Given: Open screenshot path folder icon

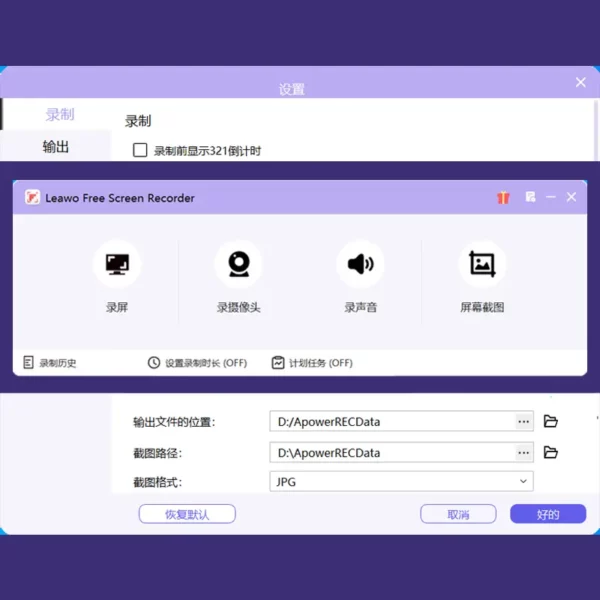Looking at the screenshot, I should point(551,453).
